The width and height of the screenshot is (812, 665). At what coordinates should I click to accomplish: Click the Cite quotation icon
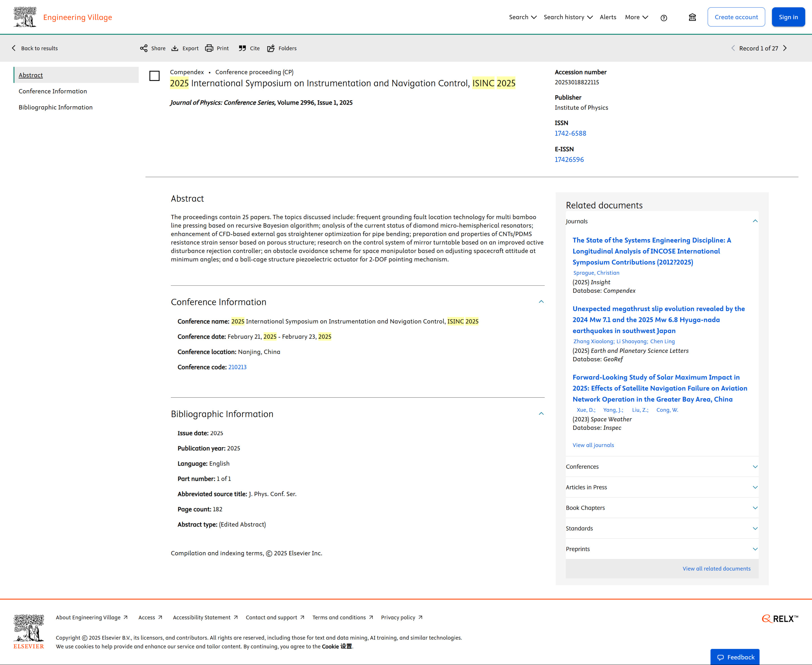point(242,48)
